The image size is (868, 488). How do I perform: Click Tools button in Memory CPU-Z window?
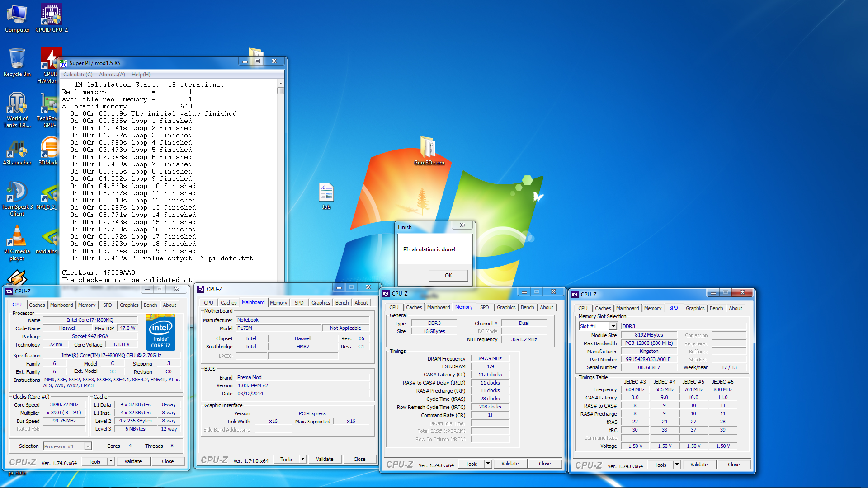[x=472, y=464]
